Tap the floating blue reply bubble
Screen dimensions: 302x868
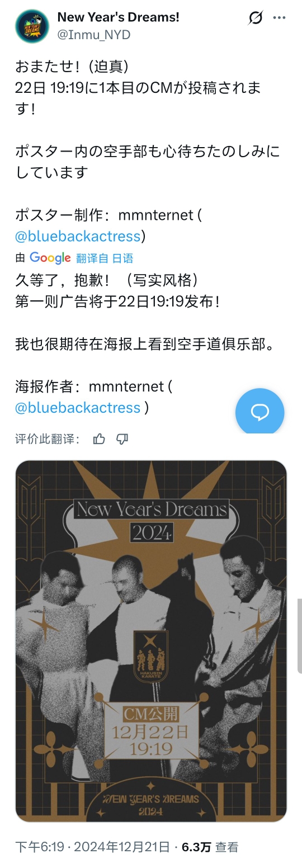coord(259,413)
